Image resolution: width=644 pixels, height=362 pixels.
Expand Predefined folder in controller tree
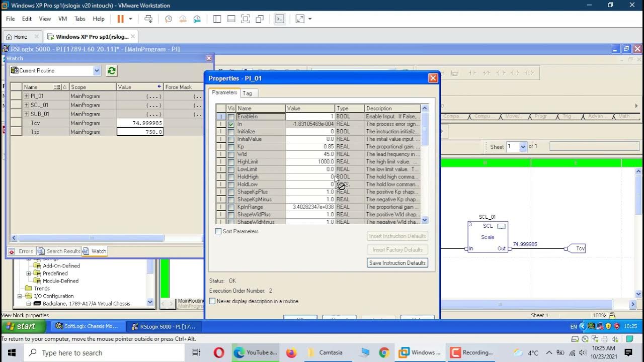(x=29, y=274)
